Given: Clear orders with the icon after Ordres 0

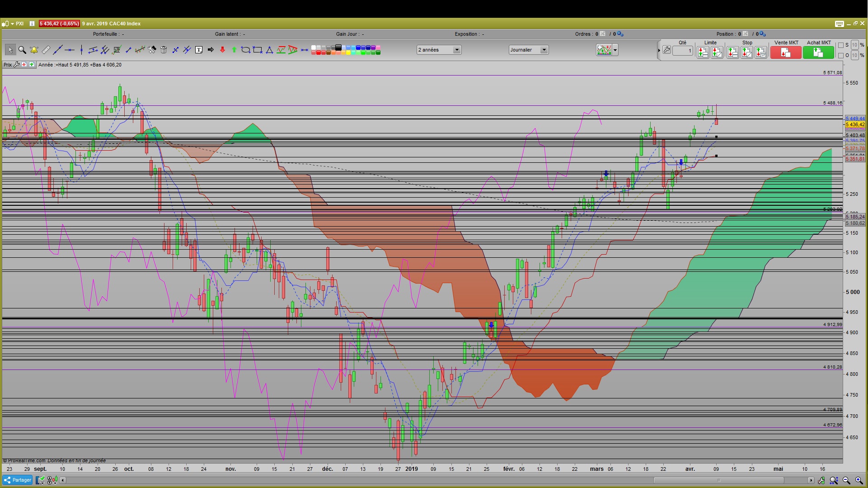Looking at the screenshot, I should click(602, 34).
